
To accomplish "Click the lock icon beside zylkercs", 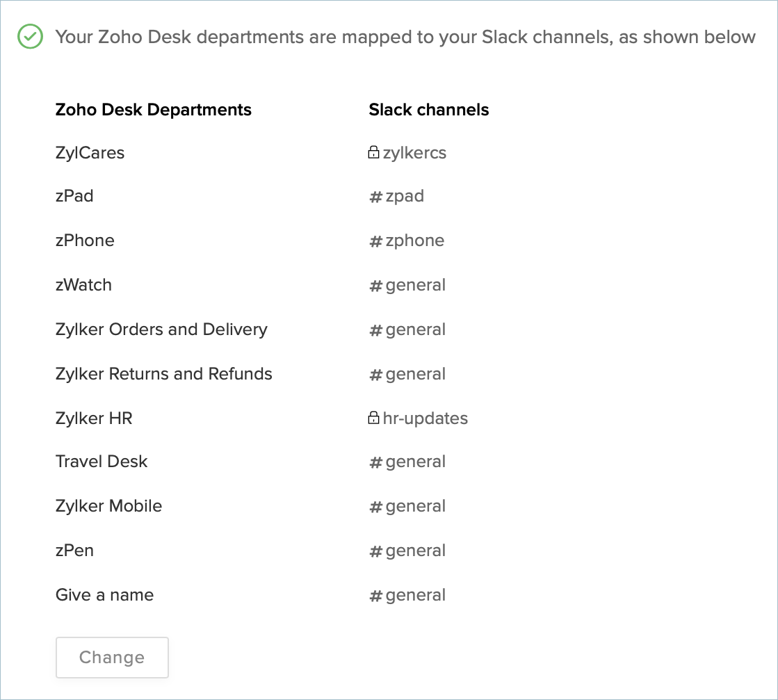I will [x=373, y=152].
